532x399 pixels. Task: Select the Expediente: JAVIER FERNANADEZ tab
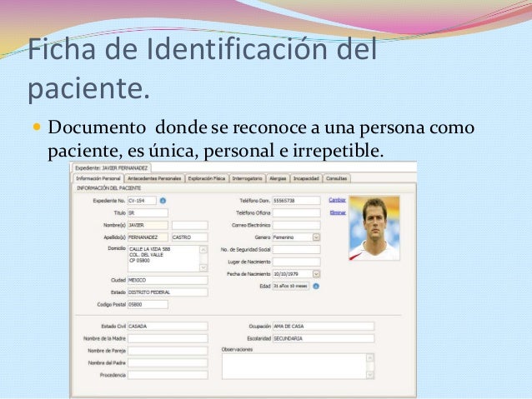(111, 168)
